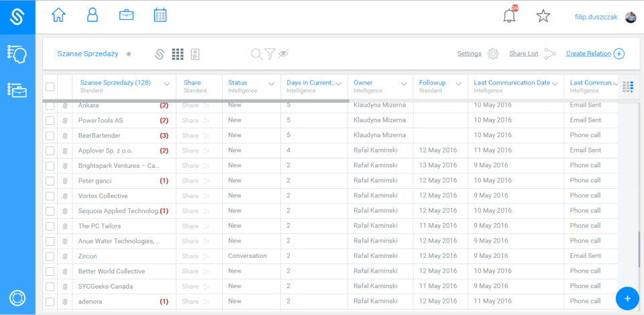This screenshot has height=315, width=644.
Task: Expand the Owner column dropdown arrow
Action: point(404,84)
